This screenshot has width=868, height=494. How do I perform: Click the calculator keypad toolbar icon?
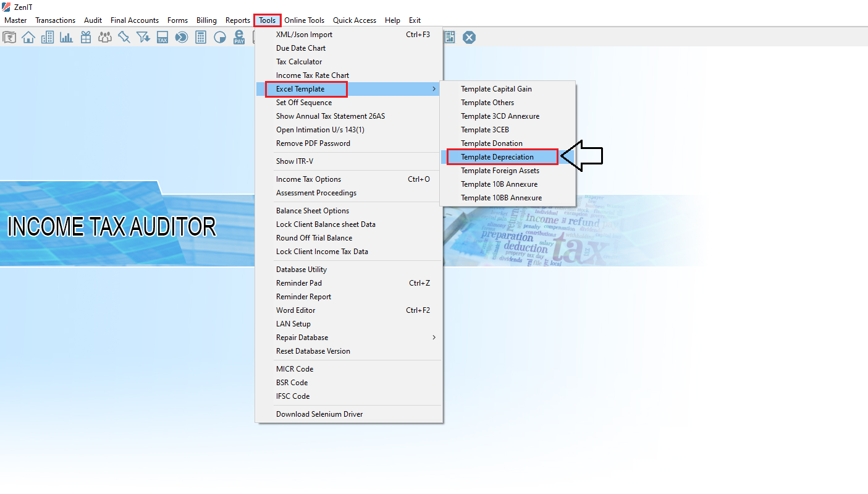point(201,38)
